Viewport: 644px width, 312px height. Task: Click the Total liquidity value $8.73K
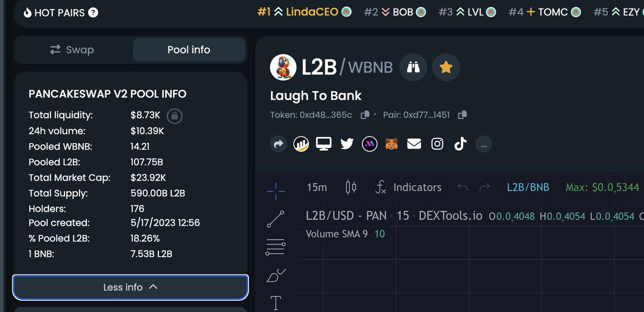pos(145,115)
